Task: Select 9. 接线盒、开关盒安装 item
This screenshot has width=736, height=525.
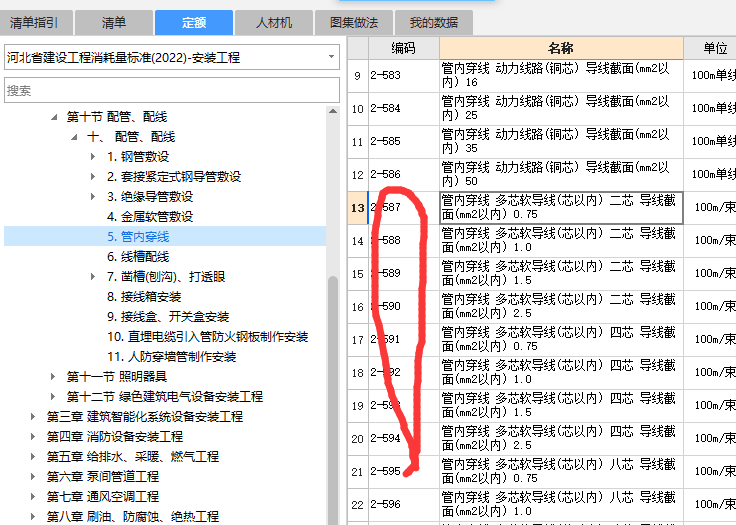Action: click(x=168, y=317)
